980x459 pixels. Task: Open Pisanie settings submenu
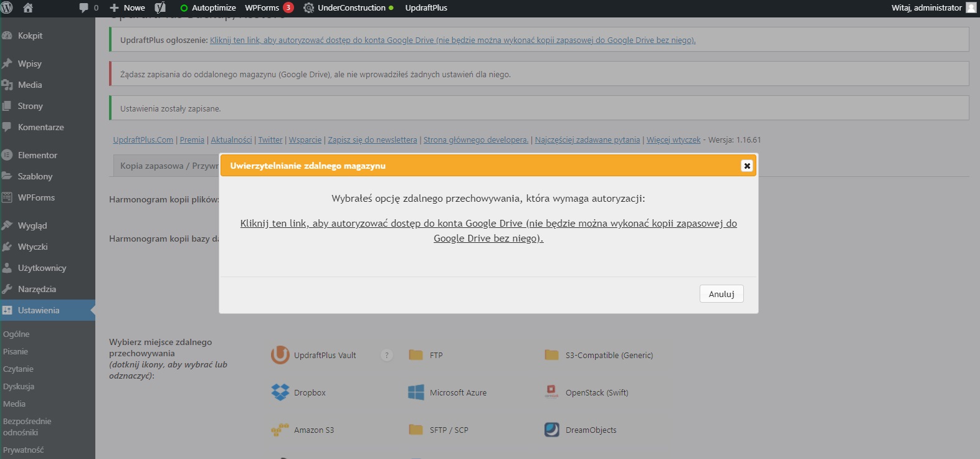16,351
